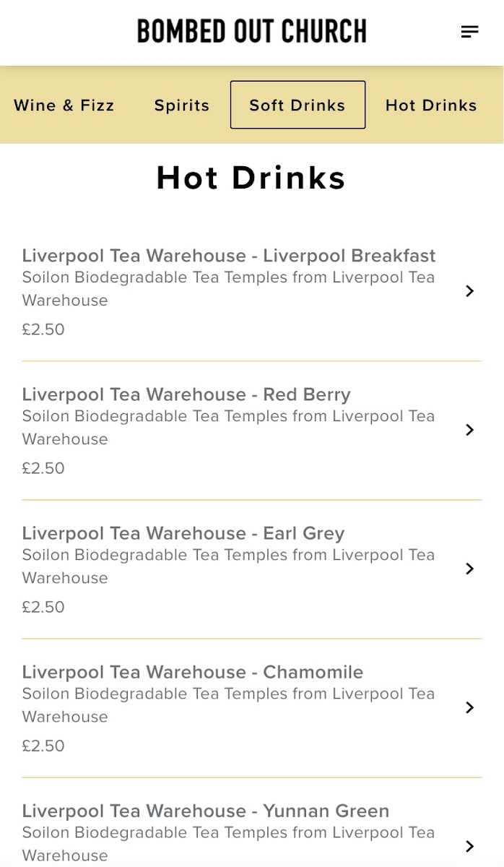This screenshot has width=504, height=867.
Task: Open Earl Grey tea item title
Action: (x=183, y=533)
